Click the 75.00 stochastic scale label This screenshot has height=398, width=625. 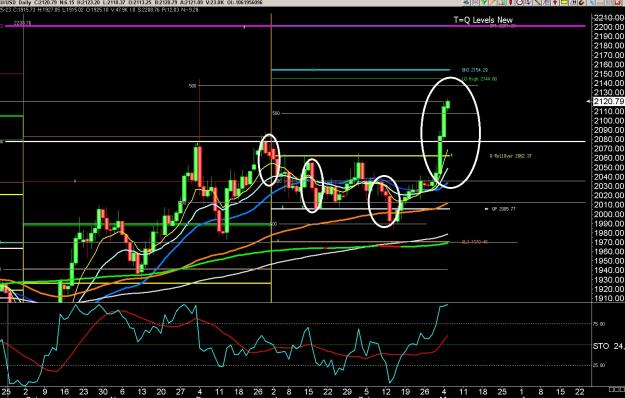coord(599,324)
